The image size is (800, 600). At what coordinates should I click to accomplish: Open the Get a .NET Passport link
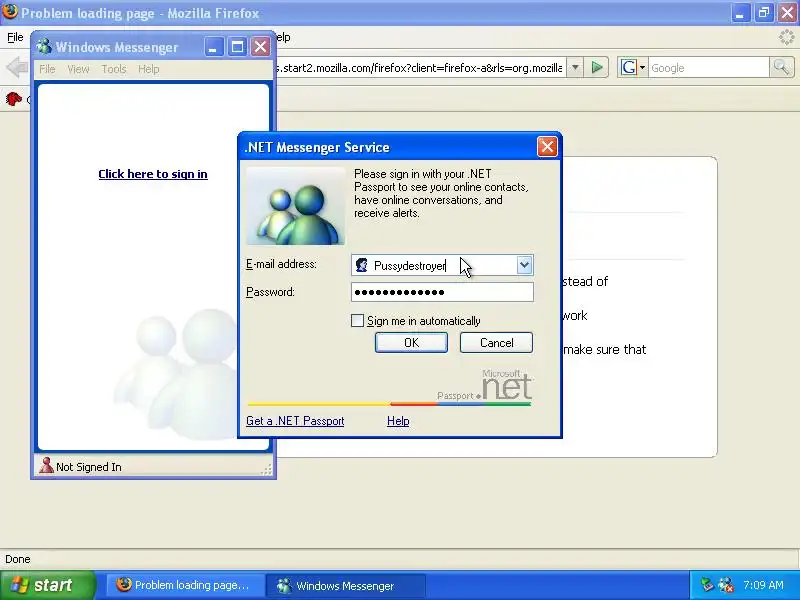[x=295, y=421]
